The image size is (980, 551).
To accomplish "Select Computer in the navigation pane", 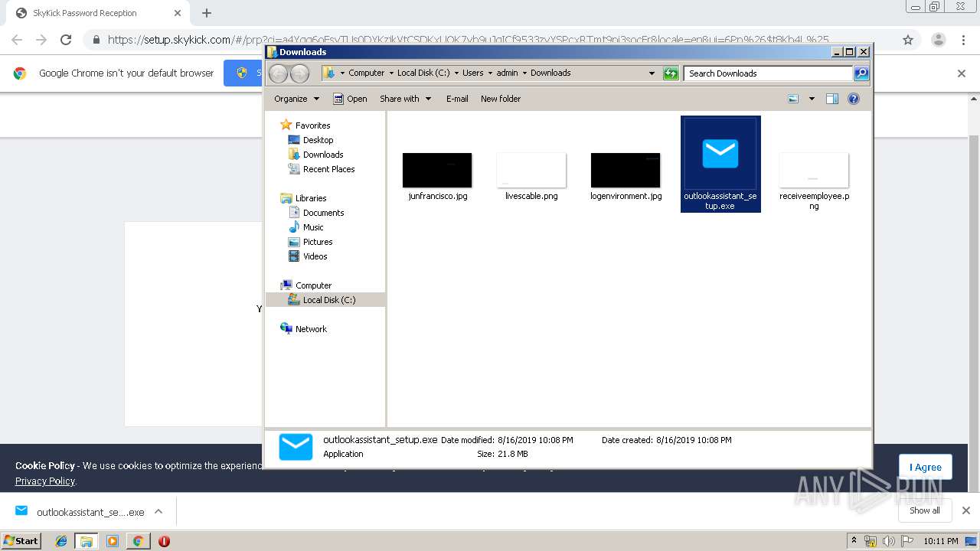I will coord(306,285).
